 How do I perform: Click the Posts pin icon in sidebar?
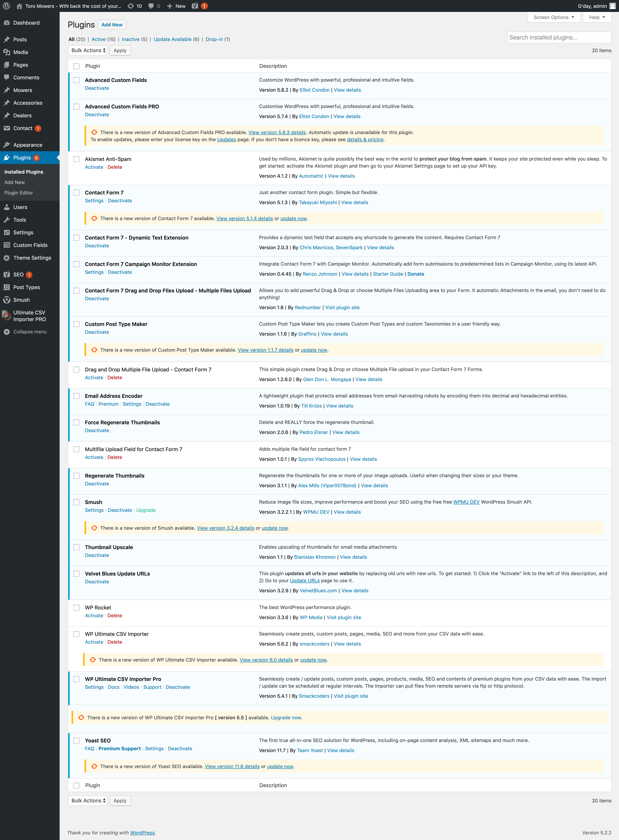[7, 40]
